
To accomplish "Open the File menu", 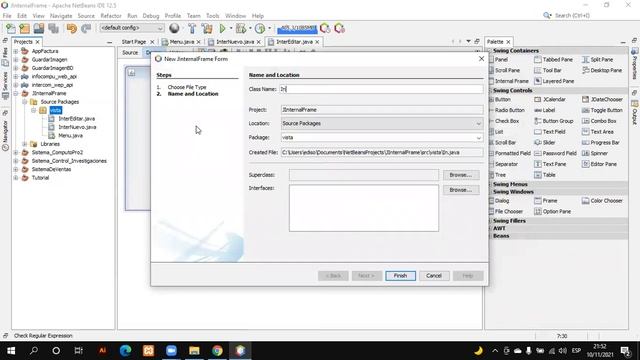I will pyautogui.click(x=7, y=16).
